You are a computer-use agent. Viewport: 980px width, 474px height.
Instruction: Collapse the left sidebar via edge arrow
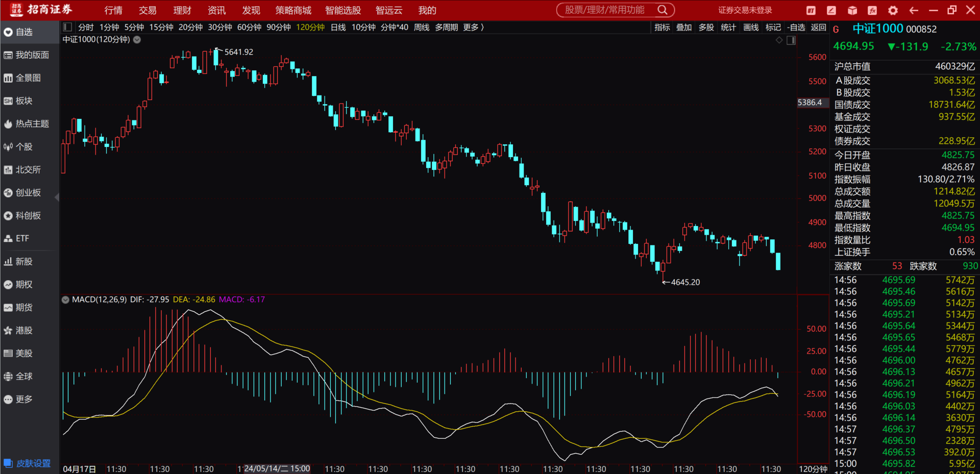coord(57,197)
